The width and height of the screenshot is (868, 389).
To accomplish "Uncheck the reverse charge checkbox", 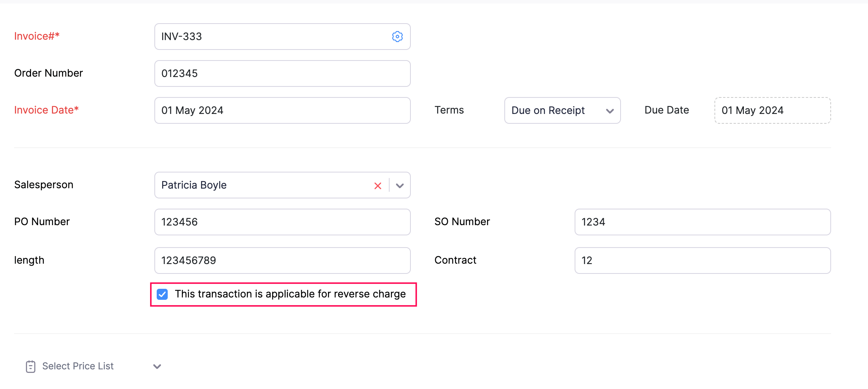I will pos(162,294).
